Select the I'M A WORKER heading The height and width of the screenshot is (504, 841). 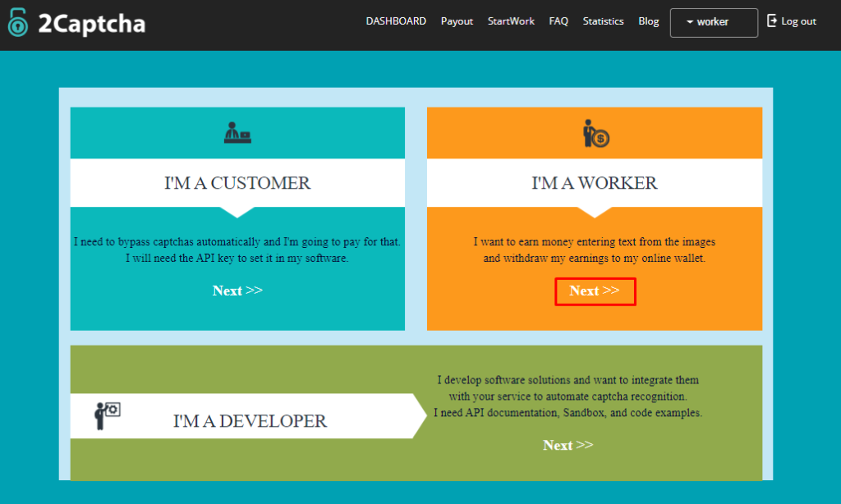point(595,183)
